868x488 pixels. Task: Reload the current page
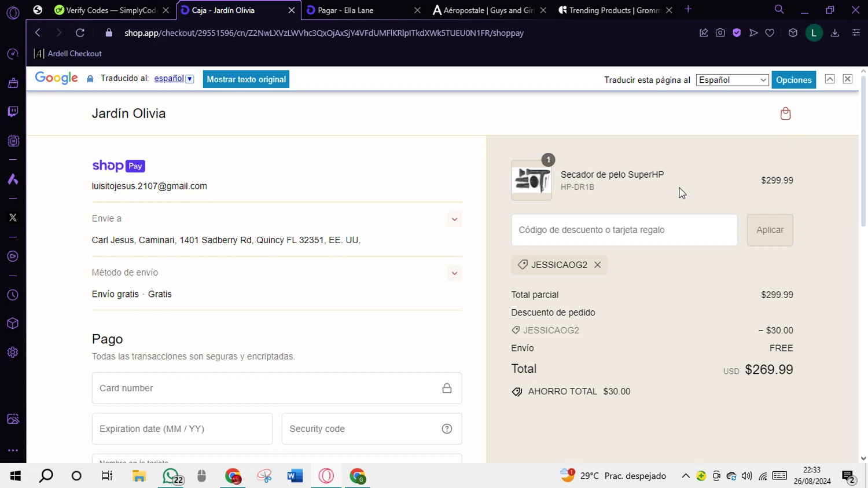[x=80, y=33]
